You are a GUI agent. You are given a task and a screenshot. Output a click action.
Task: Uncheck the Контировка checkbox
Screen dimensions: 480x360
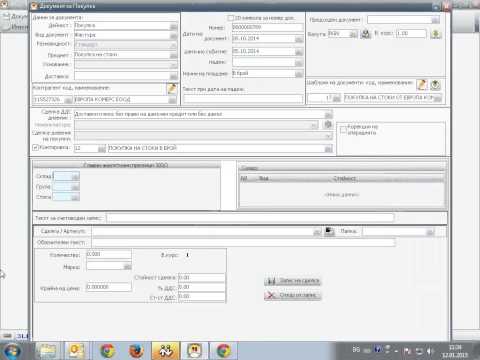[35, 147]
